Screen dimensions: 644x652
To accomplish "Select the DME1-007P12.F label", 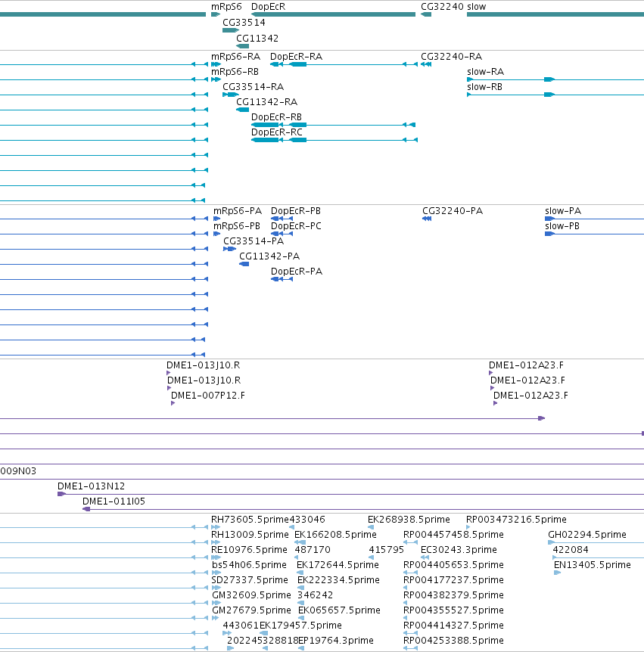I will (x=208, y=395).
